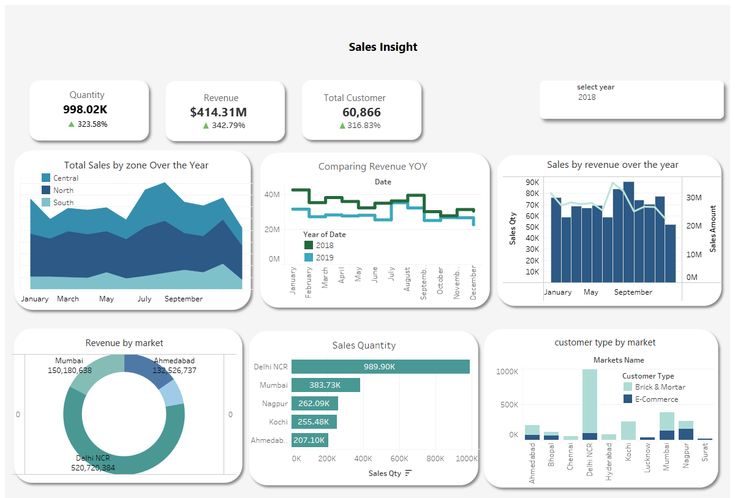Click the Central legend color swatch
735x498 pixels.
click(x=46, y=178)
